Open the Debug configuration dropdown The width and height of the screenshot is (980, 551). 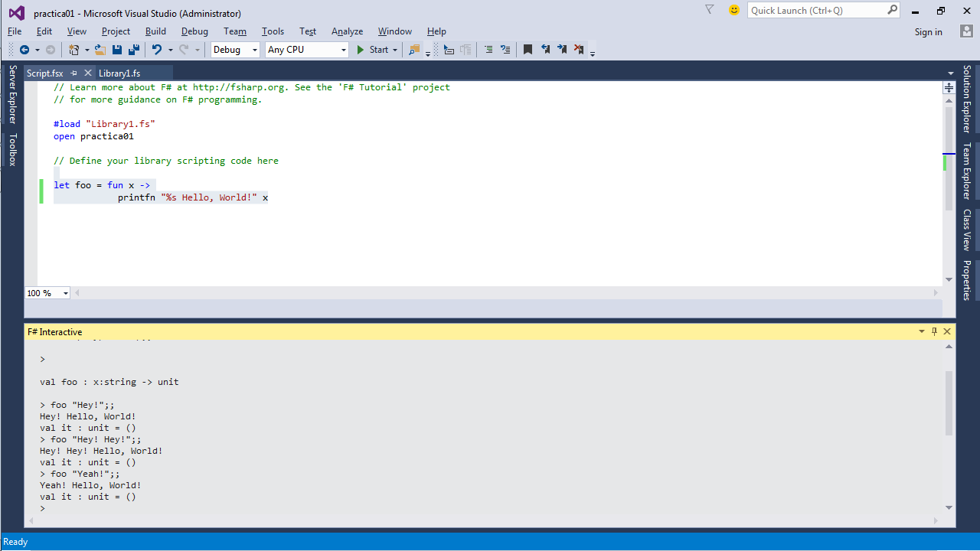[235, 50]
